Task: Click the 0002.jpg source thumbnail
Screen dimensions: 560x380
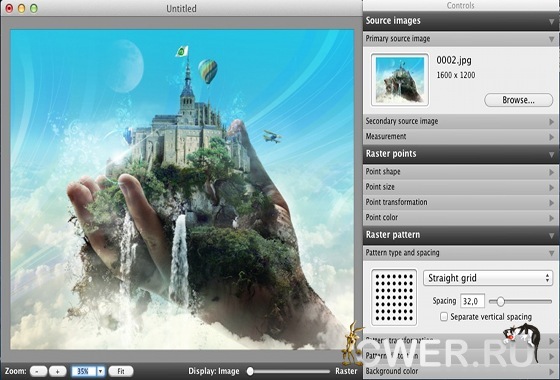Action: [x=400, y=80]
